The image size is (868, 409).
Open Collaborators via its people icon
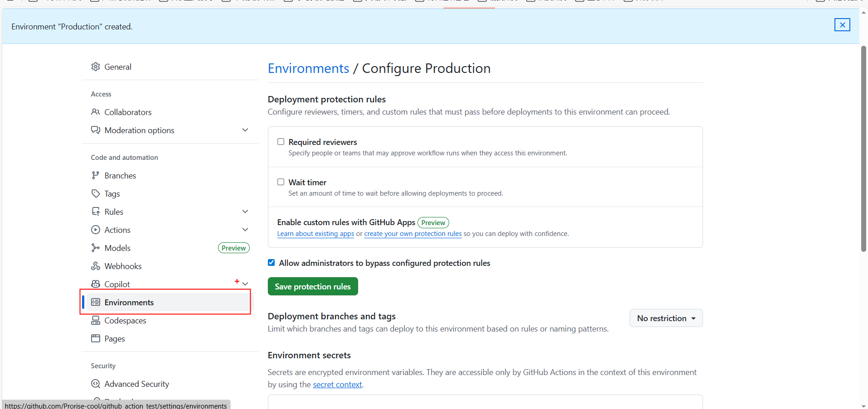click(95, 112)
